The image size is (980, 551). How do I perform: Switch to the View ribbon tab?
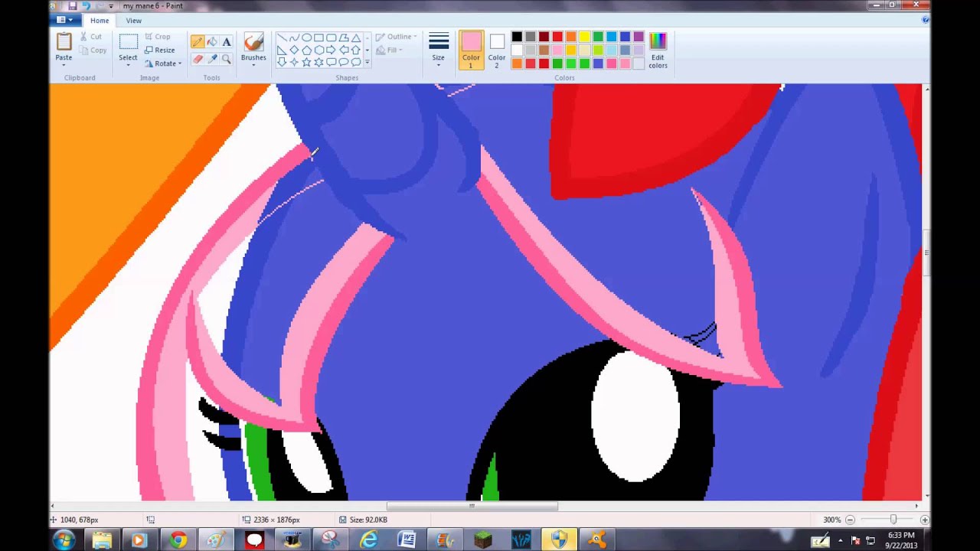tap(133, 21)
